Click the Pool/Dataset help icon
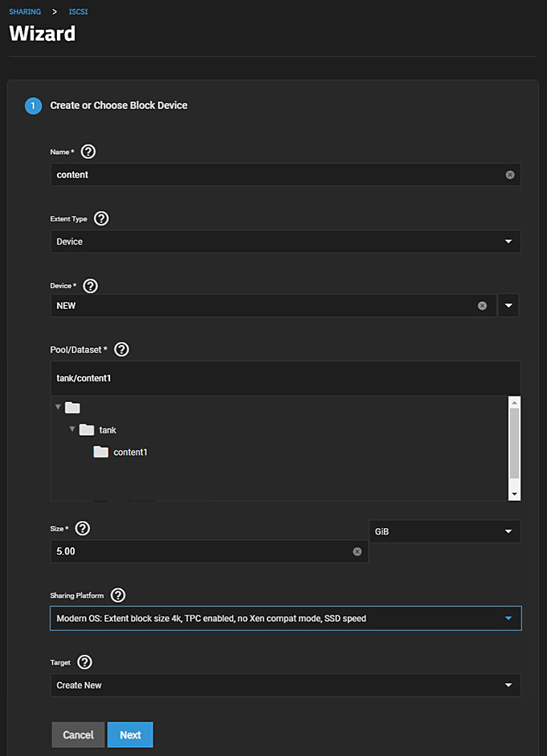 pyautogui.click(x=122, y=349)
